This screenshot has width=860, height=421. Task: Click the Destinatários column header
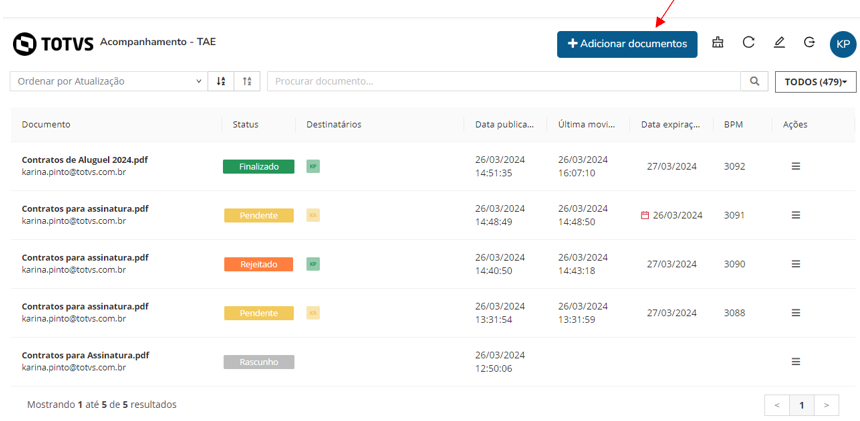[333, 124]
